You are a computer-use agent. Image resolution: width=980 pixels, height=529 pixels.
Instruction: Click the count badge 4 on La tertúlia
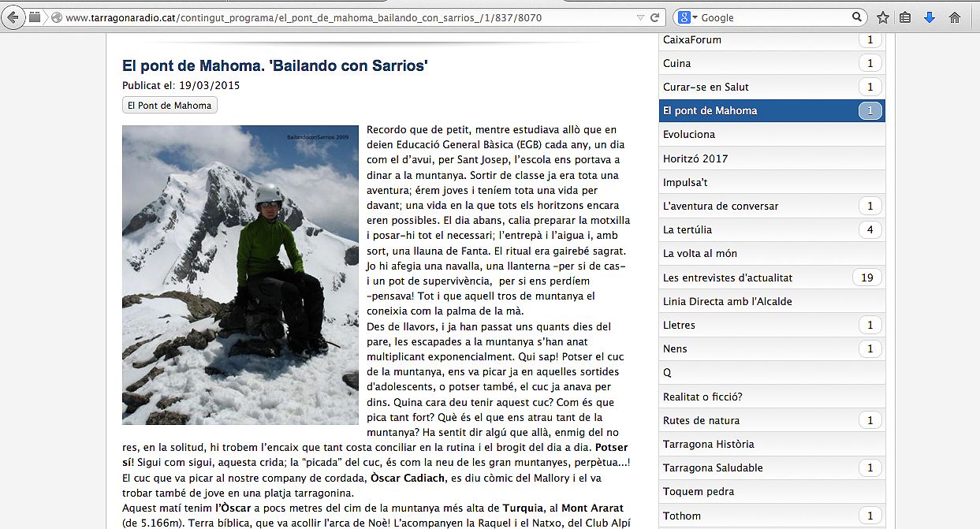[870, 229]
